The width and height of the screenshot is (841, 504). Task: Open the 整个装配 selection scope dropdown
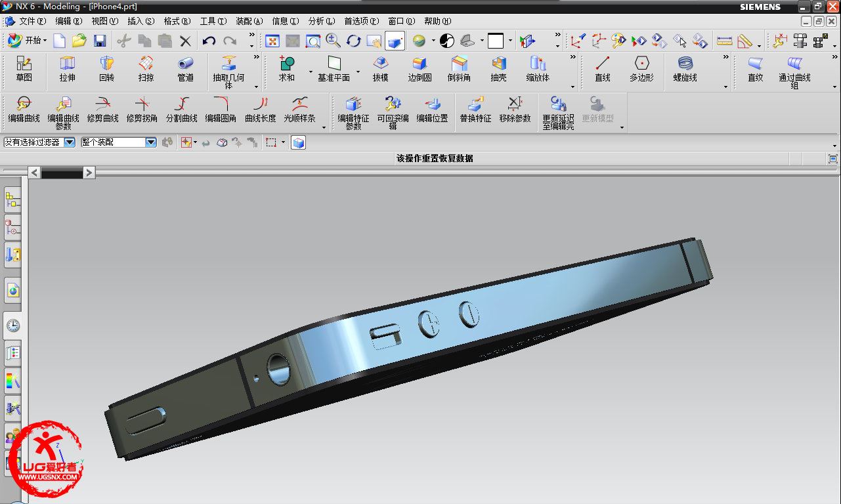click(x=151, y=142)
